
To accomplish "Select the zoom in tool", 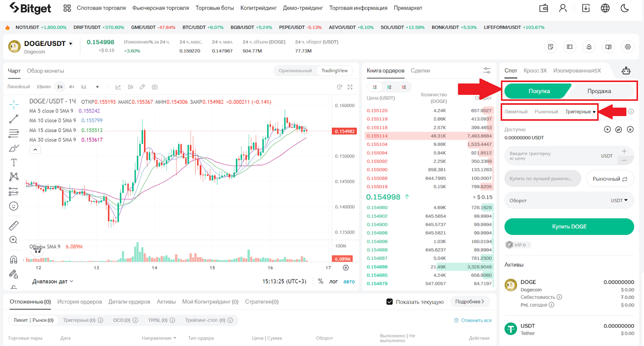I will point(13,240).
